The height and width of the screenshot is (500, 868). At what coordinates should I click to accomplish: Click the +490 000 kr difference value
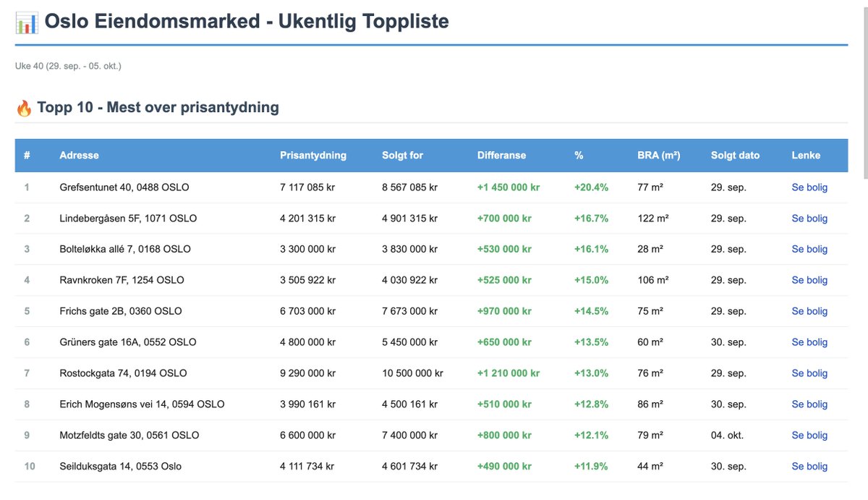coord(504,467)
